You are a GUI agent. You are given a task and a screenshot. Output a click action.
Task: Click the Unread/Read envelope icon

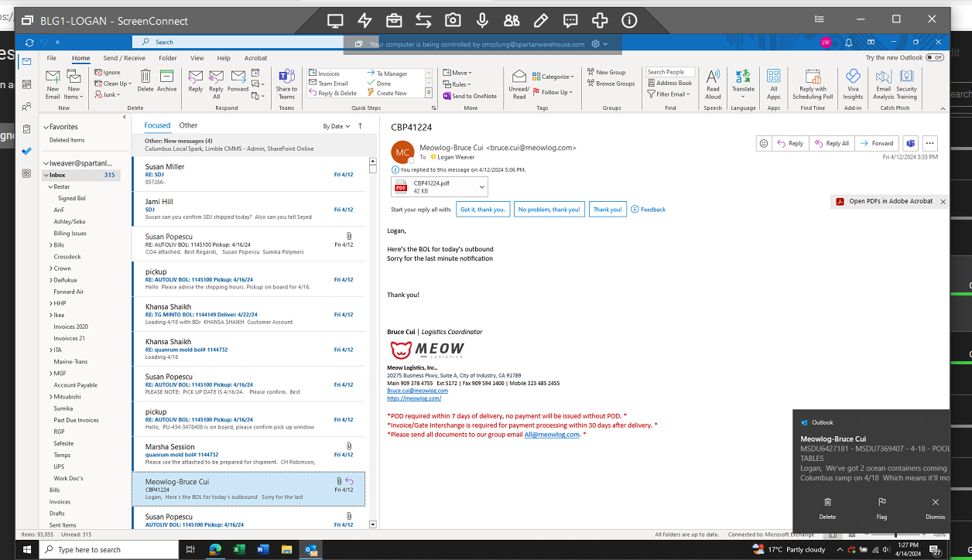519,84
